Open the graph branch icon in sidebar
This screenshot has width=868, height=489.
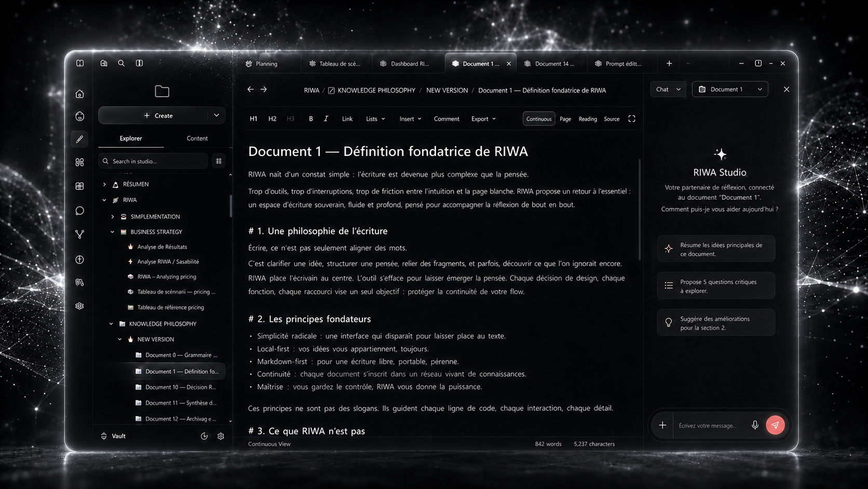click(79, 234)
